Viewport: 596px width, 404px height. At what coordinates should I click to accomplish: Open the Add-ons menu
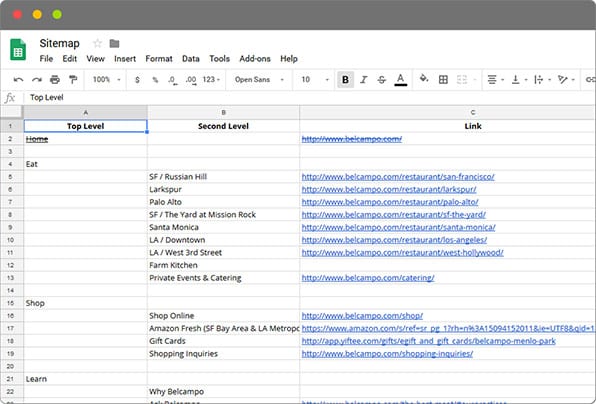(255, 59)
